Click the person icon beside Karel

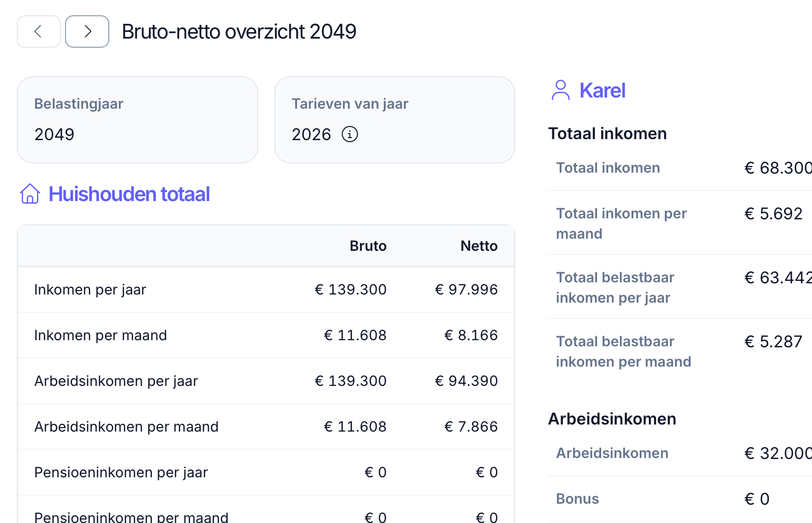[560, 90]
